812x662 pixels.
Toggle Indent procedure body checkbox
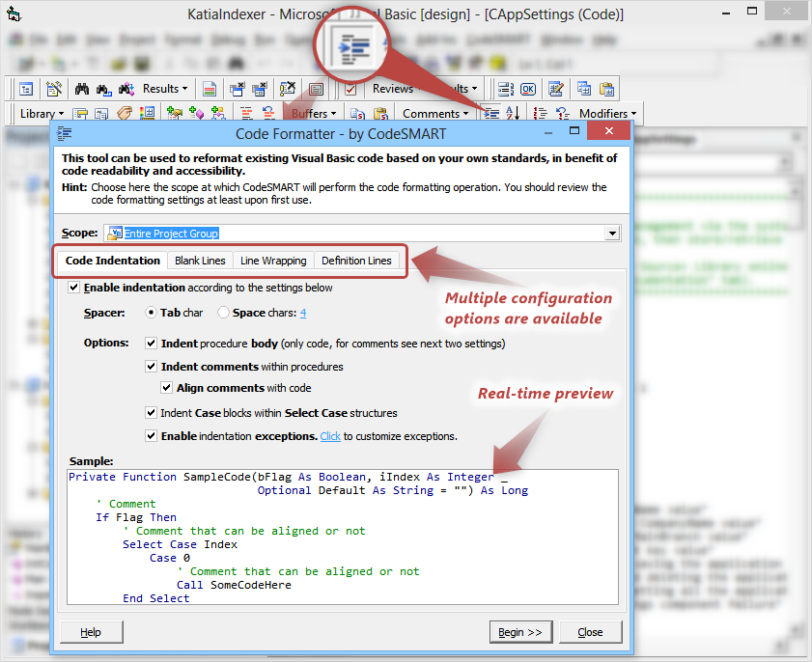point(152,344)
